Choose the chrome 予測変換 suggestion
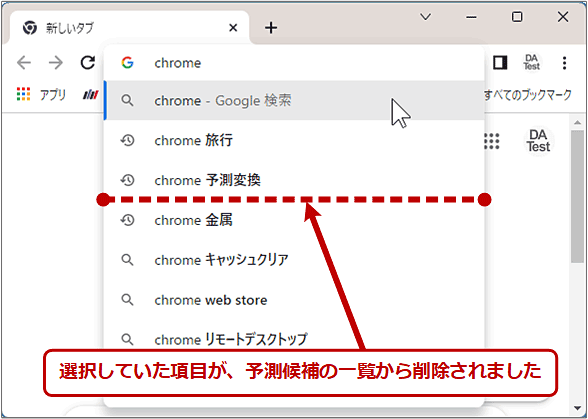The height and width of the screenshot is (419, 588). click(294, 180)
